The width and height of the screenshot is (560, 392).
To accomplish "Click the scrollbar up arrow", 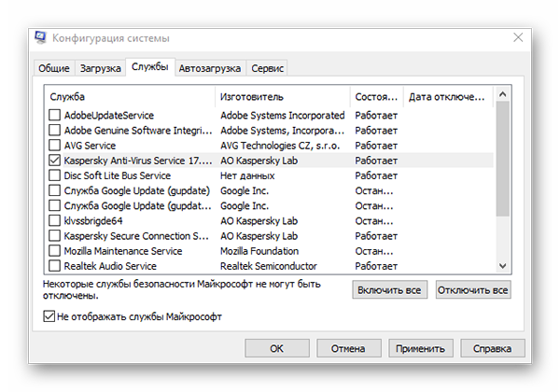I will click(502, 94).
